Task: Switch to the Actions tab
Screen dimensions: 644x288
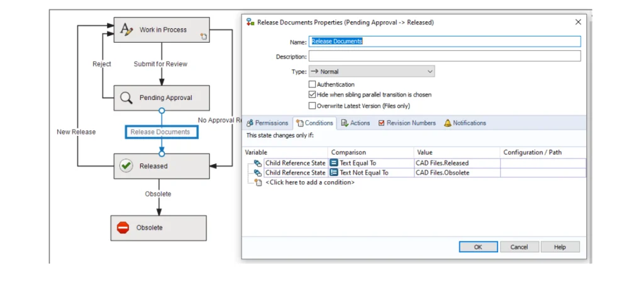Action: (355, 123)
